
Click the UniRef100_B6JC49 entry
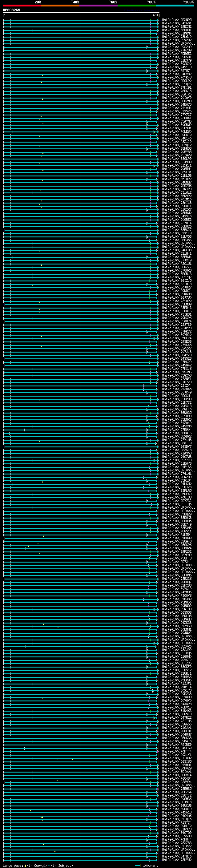[177, 392]
